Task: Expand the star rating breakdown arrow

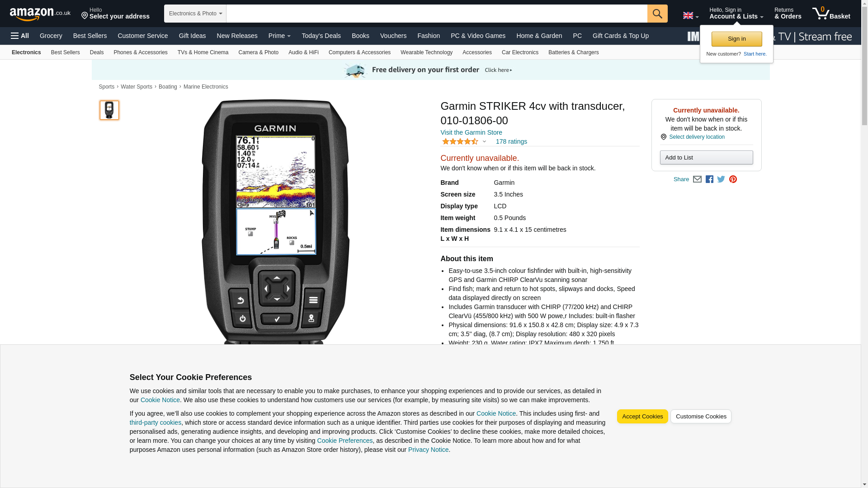Action: [484, 142]
